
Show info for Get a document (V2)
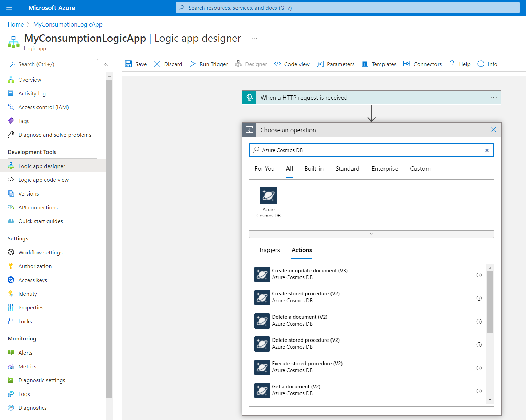479,391
